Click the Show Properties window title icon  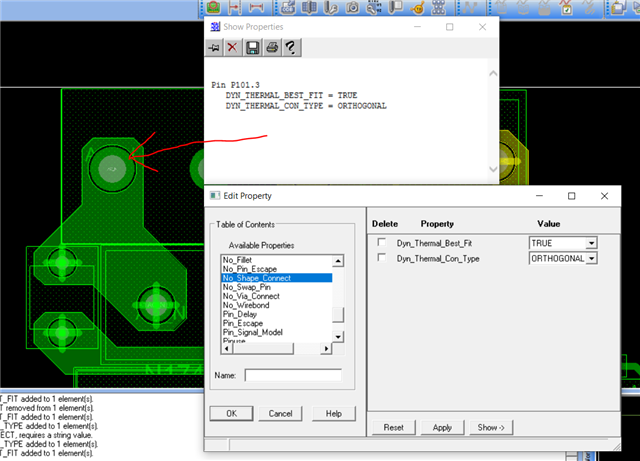point(214,26)
